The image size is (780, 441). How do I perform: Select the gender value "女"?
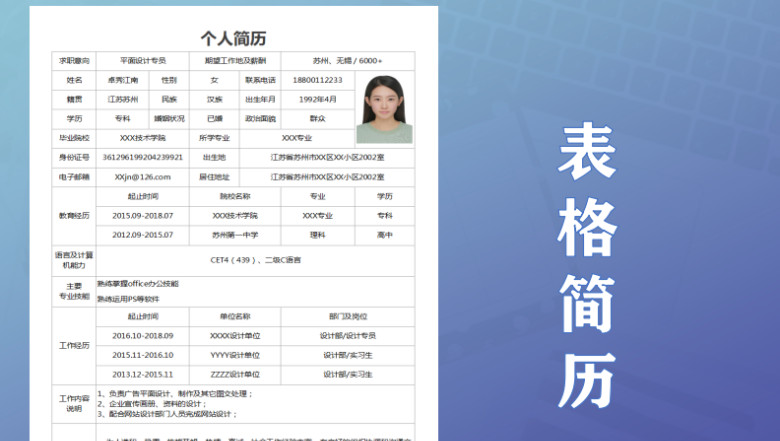214,80
